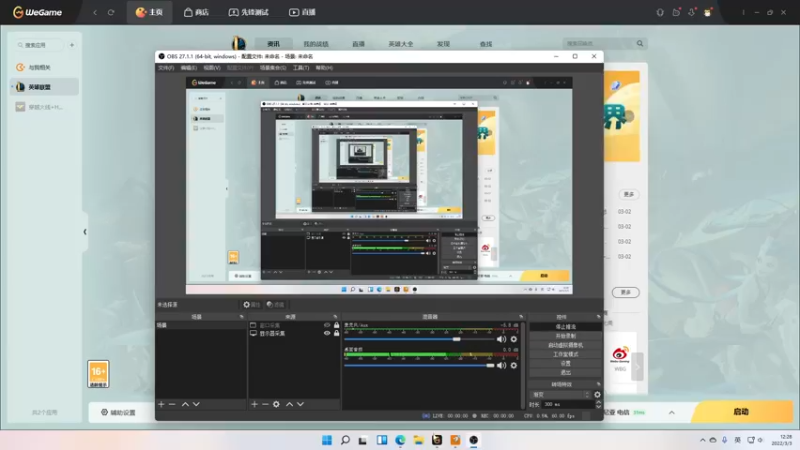This screenshot has width=800, height=450.
Task: Add an app with plus icon
Action: [x=72, y=45]
